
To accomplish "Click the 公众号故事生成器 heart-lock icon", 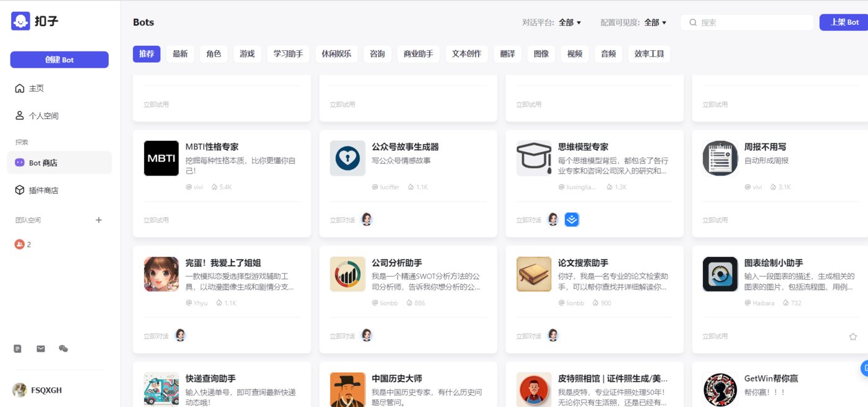I will click(348, 158).
